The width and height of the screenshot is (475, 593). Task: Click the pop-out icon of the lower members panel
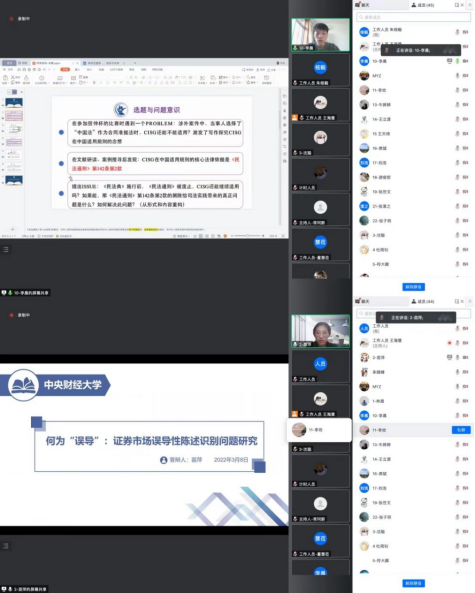pos(456,301)
